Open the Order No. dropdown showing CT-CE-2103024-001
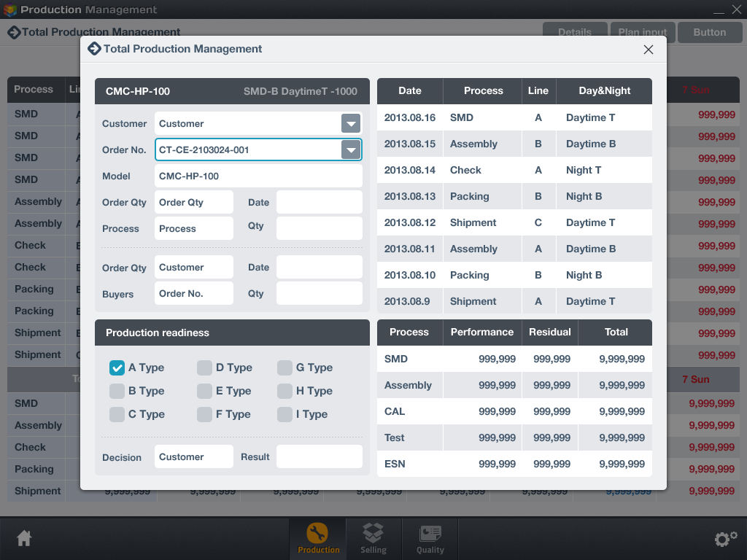 click(351, 149)
